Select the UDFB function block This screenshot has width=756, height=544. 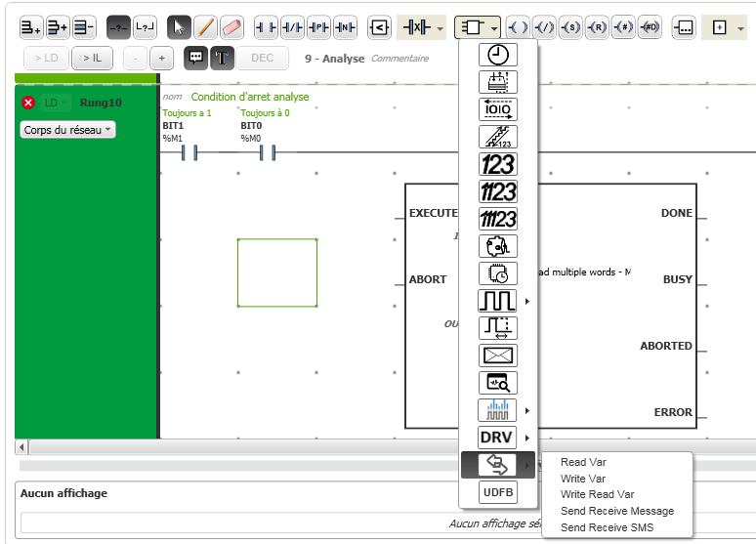(498, 493)
